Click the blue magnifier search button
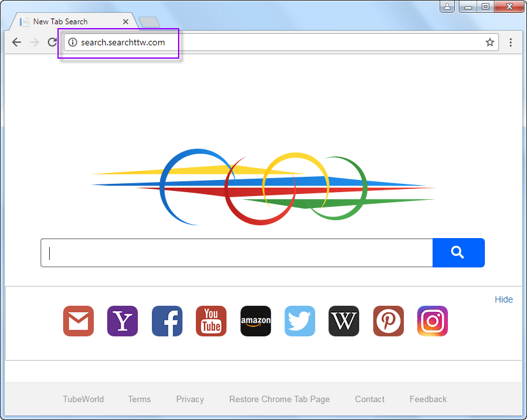527x420 pixels. click(459, 253)
